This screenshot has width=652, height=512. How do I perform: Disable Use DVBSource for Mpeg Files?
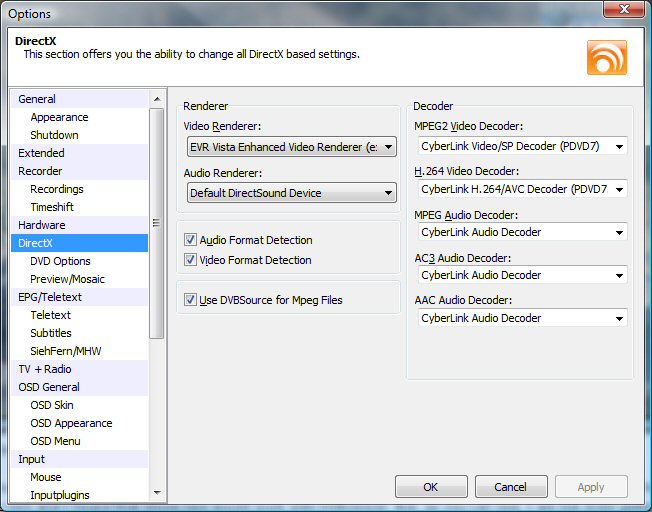pyautogui.click(x=190, y=299)
